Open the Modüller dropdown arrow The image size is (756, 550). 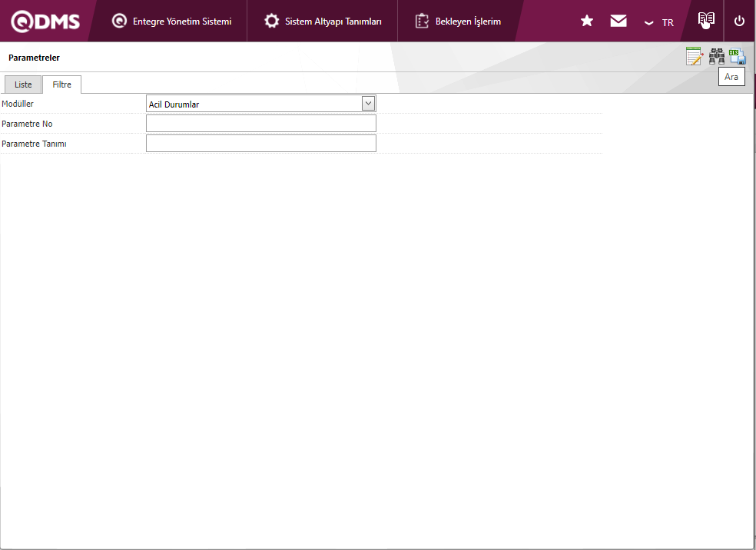pyautogui.click(x=368, y=104)
